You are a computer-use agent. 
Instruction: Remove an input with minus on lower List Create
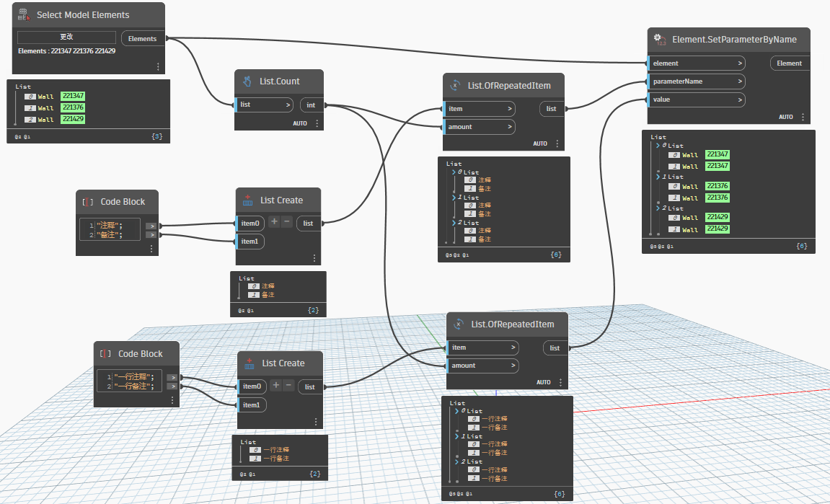(288, 386)
